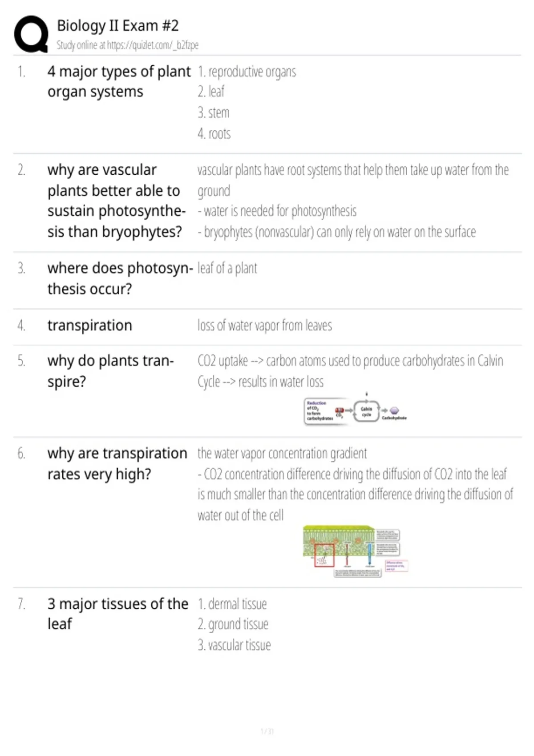
Task: Click the "3. vascular tissue" answer line
Action: 234,645
